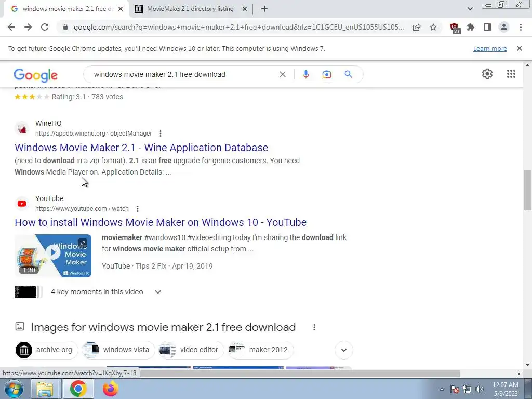The height and width of the screenshot is (399, 532).
Task: Open options for YouTube result
Action: click(x=137, y=209)
